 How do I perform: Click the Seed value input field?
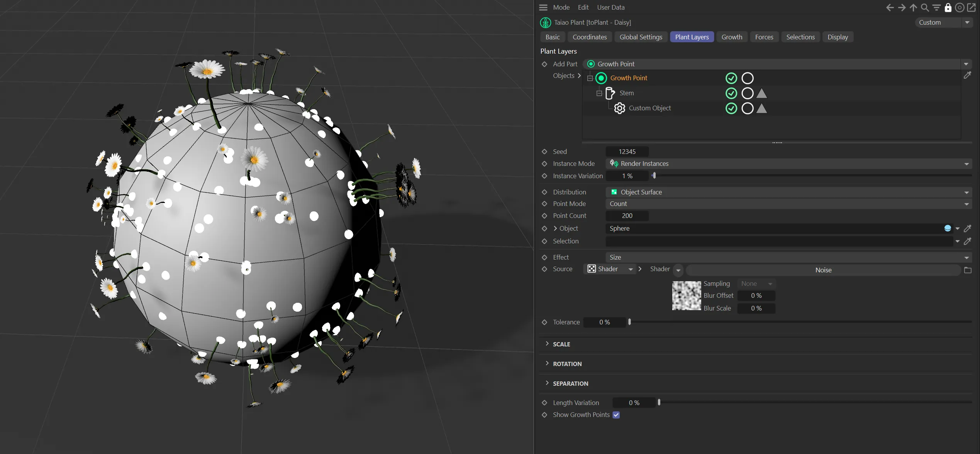point(627,152)
